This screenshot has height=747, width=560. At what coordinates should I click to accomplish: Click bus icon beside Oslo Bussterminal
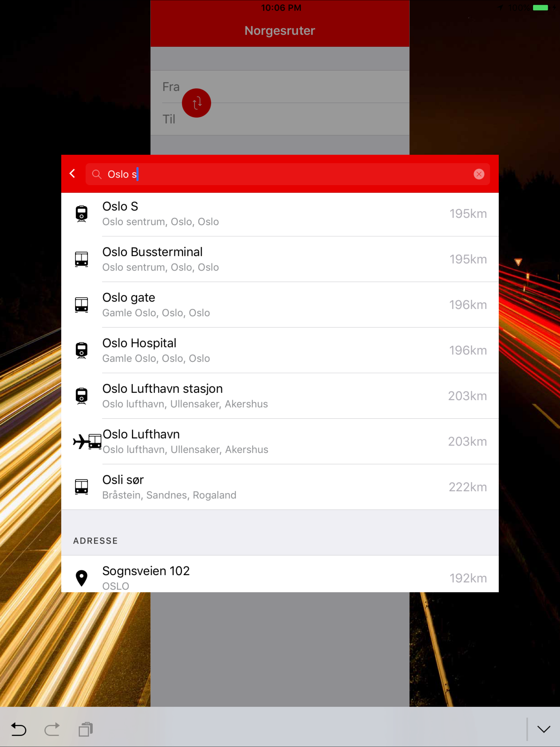point(81,259)
